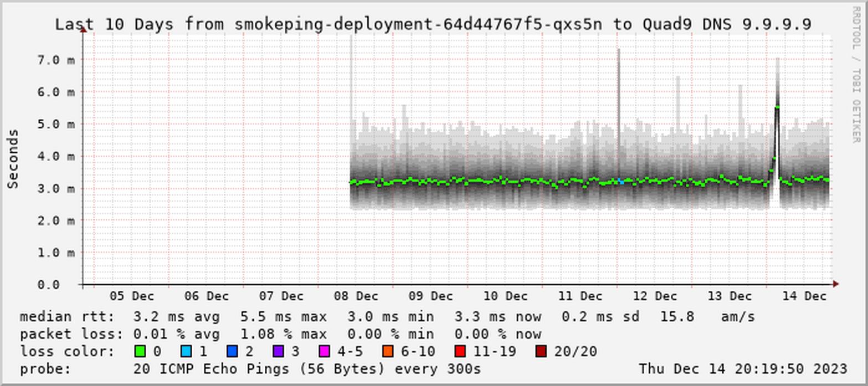This screenshot has height=386, width=868.
Task: Click the '1.08 % max' packet loss value
Action: (x=283, y=334)
